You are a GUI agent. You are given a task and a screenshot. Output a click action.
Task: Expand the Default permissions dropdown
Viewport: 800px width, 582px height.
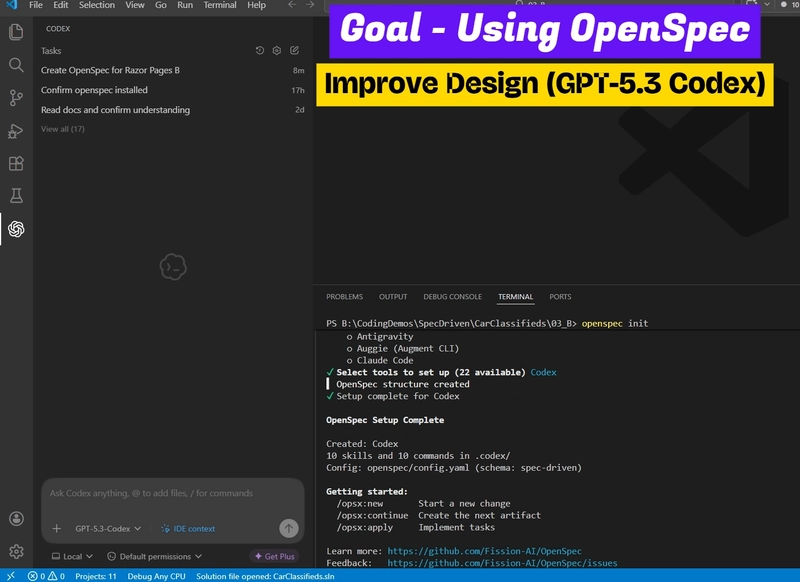155,557
